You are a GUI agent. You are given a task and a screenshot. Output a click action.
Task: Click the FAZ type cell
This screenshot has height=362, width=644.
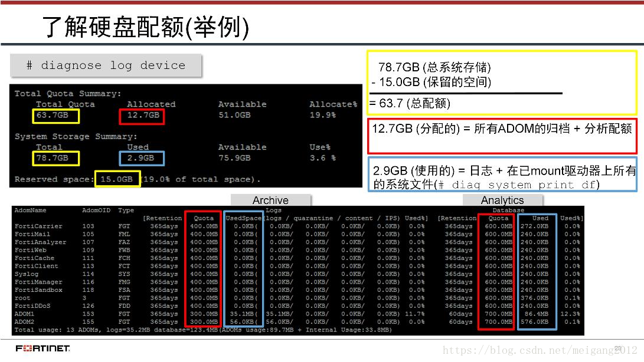coord(124,242)
